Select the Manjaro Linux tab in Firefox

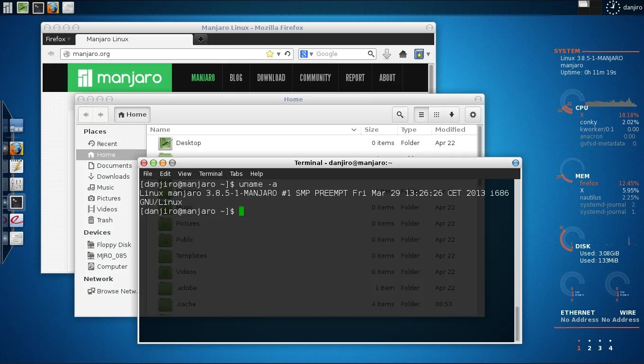134,39
